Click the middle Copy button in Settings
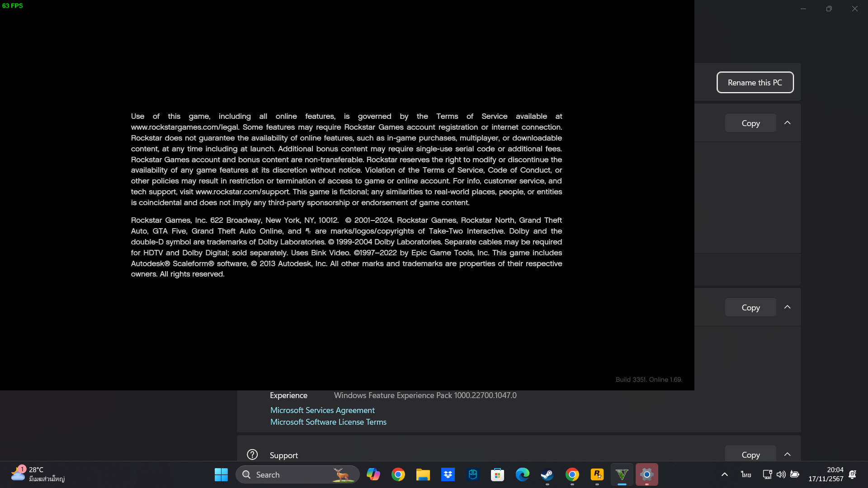Screen dimensions: 868x488 [750, 307]
